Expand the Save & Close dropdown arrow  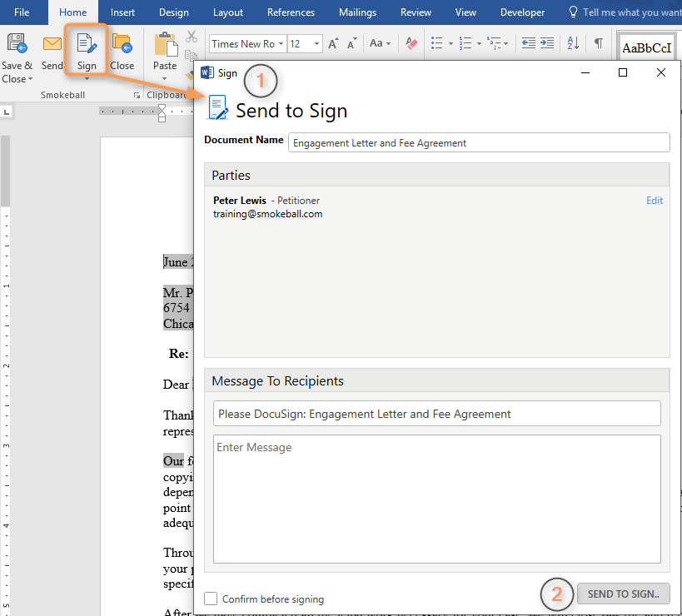pos(31,79)
